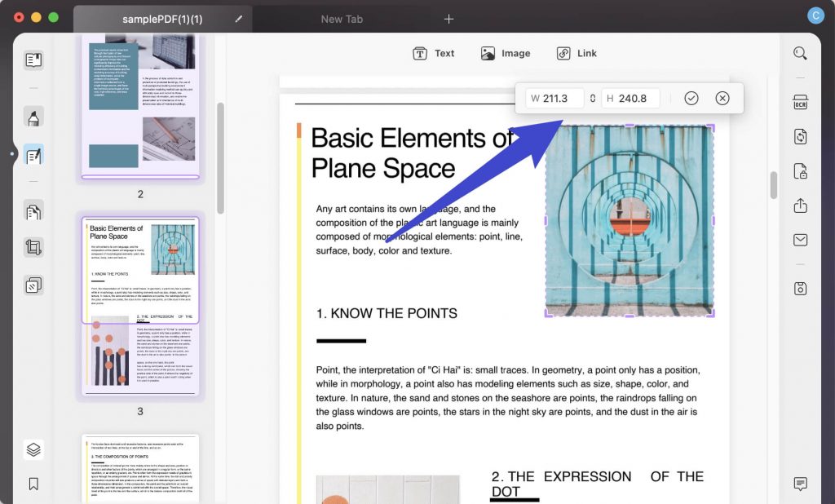Select the page 3 thumbnail
This screenshot has width=835, height=504.
click(x=139, y=308)
